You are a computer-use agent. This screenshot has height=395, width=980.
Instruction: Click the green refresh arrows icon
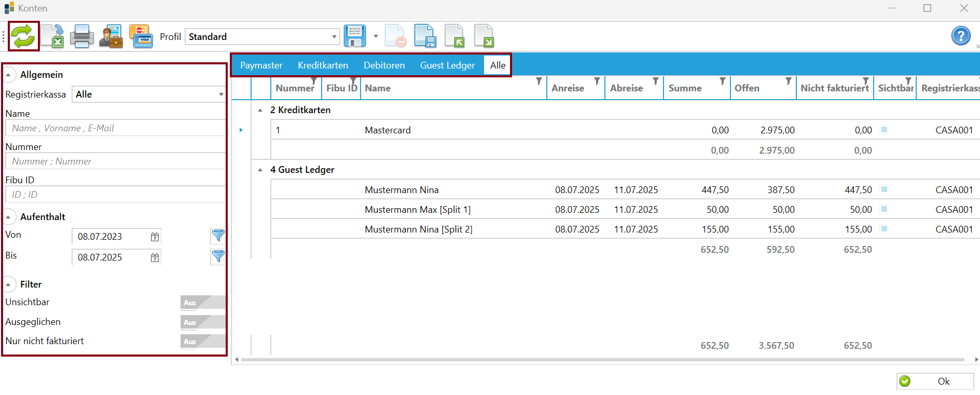(x=23, y=36)
